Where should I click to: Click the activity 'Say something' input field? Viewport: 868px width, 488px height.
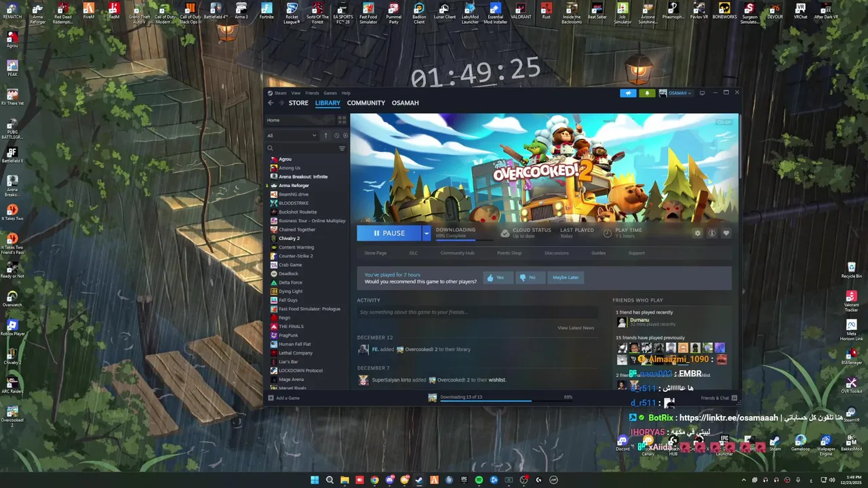pyautogui.click(x=478, y=312)
